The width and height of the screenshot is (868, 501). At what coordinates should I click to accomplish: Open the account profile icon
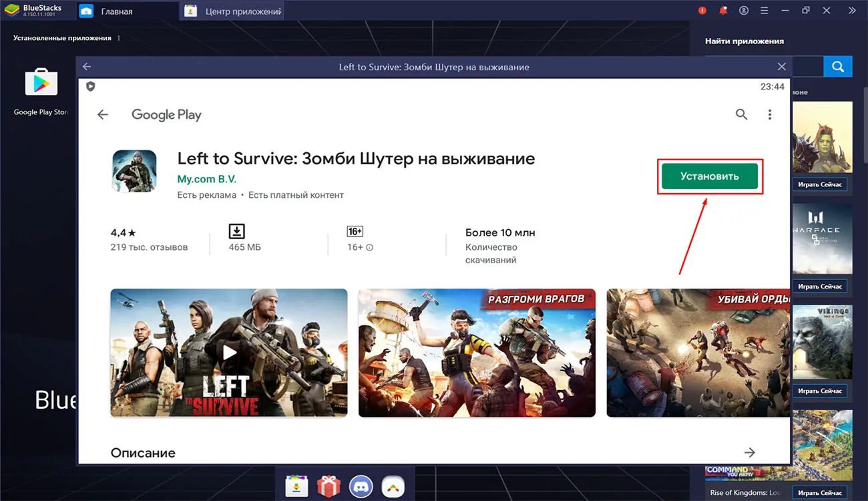click(744, 11)
